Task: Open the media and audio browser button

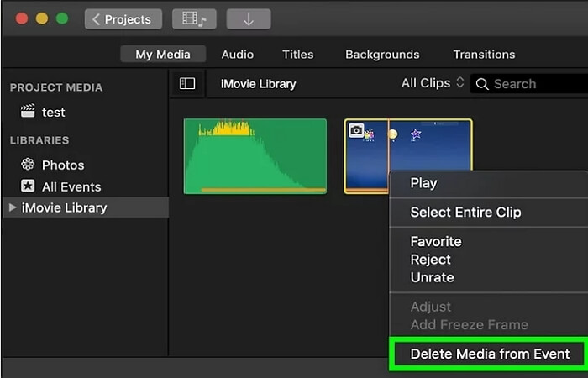Action: 194,19
